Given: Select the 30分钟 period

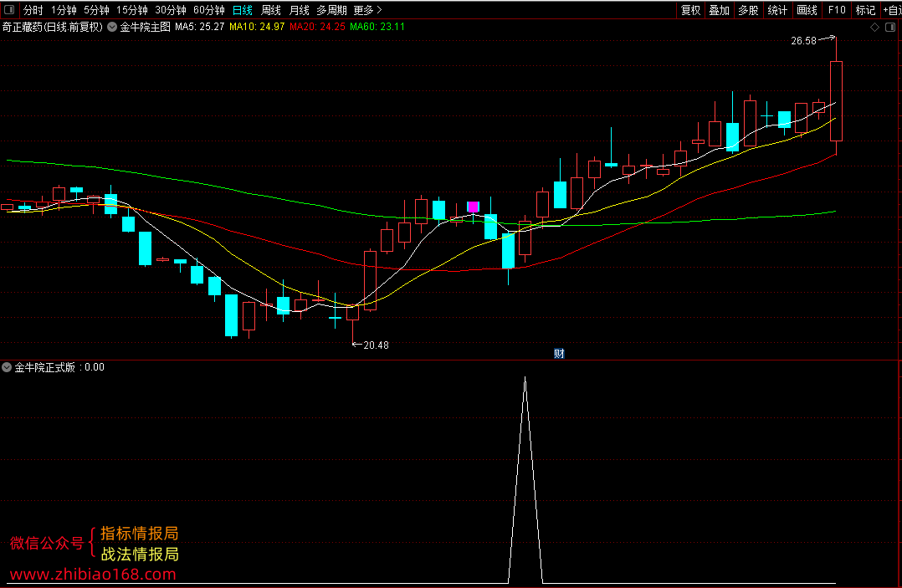Looking at the screenshot, I should tap(171, 10).
